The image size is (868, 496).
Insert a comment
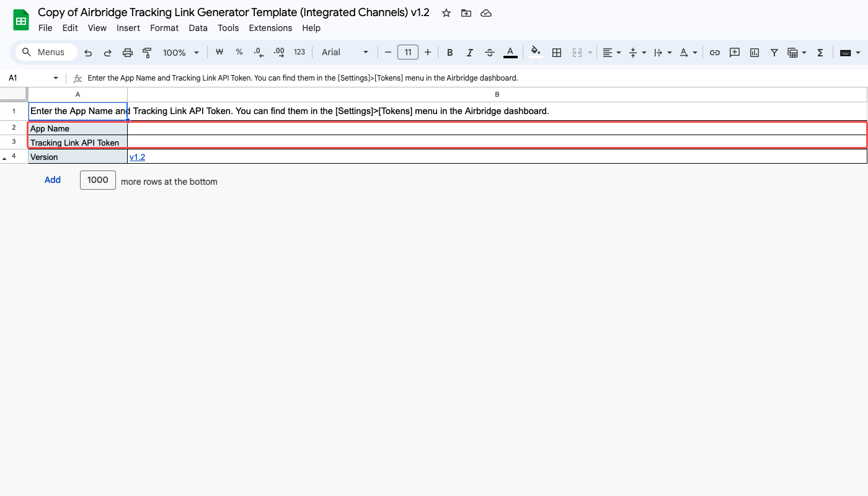point(735,53)
